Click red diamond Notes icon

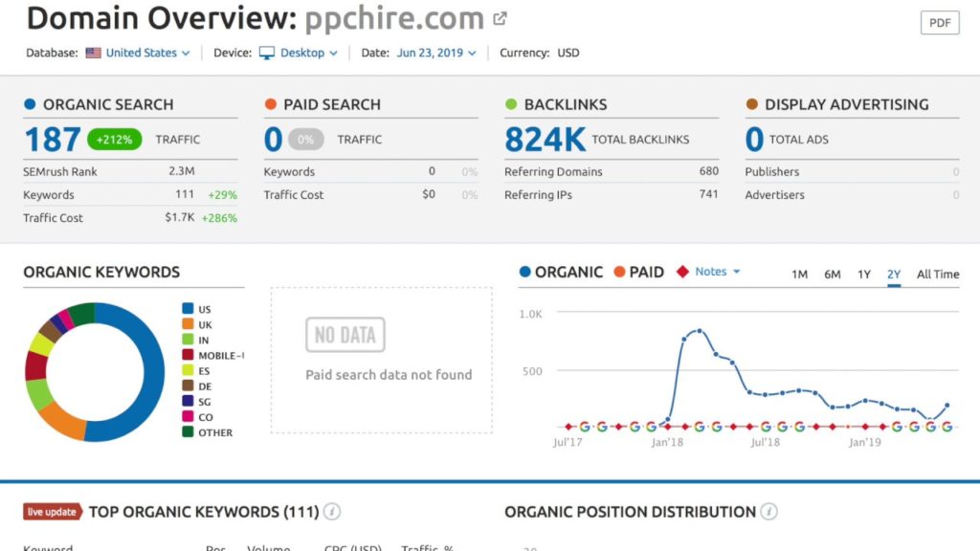(x=682, y=271)
